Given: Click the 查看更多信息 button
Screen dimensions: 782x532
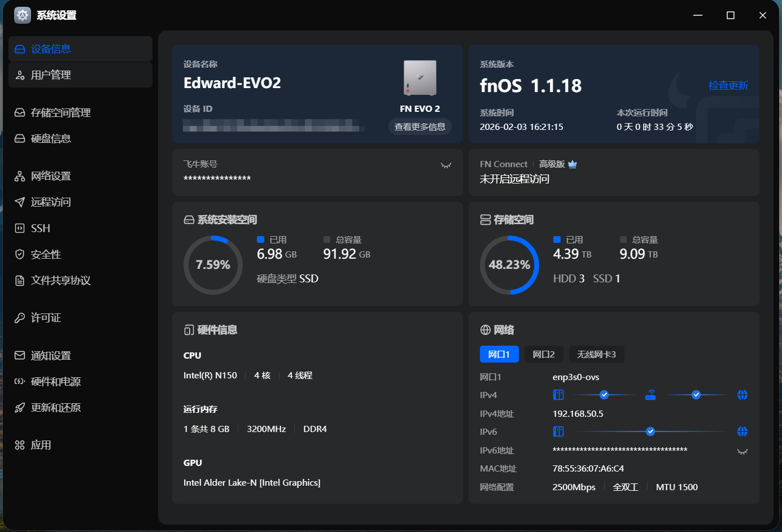Looking at the screenshot, I should 420,127.
